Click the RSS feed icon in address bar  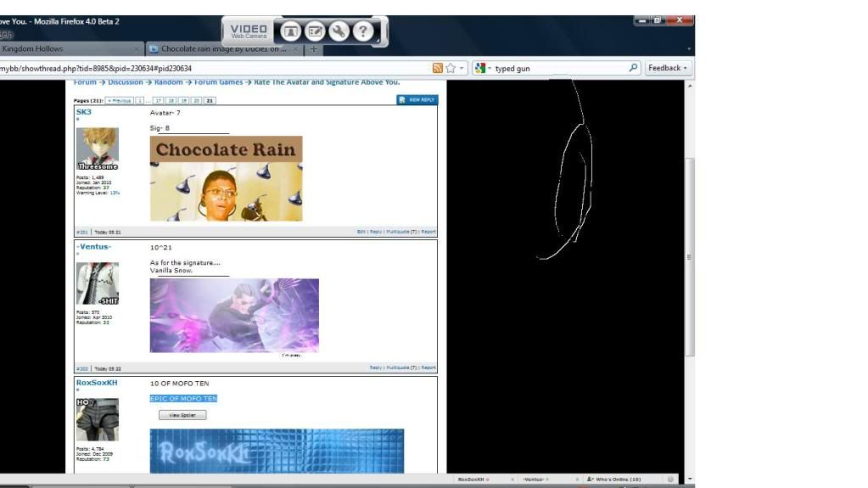(438, 68)
